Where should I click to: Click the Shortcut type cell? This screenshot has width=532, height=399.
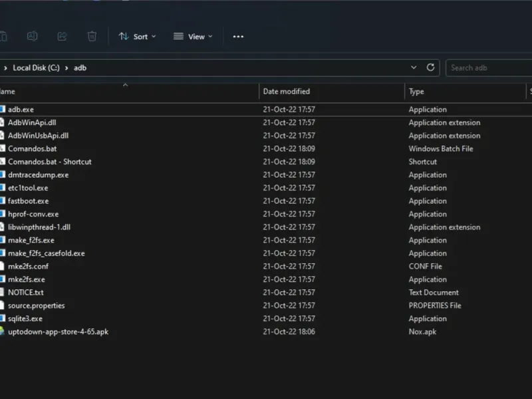423,162
